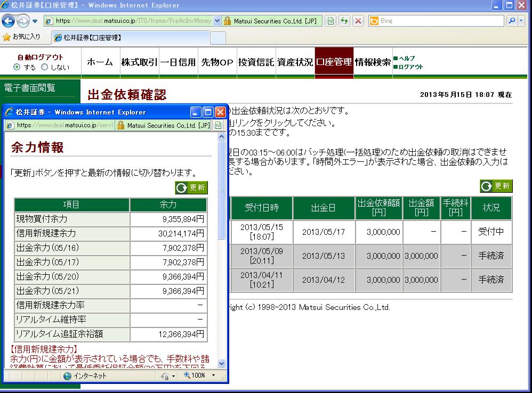Viewport: 532px width, 393px height.
Task: Select the 'する' auto-logout radio button
Action: point(17,67)
